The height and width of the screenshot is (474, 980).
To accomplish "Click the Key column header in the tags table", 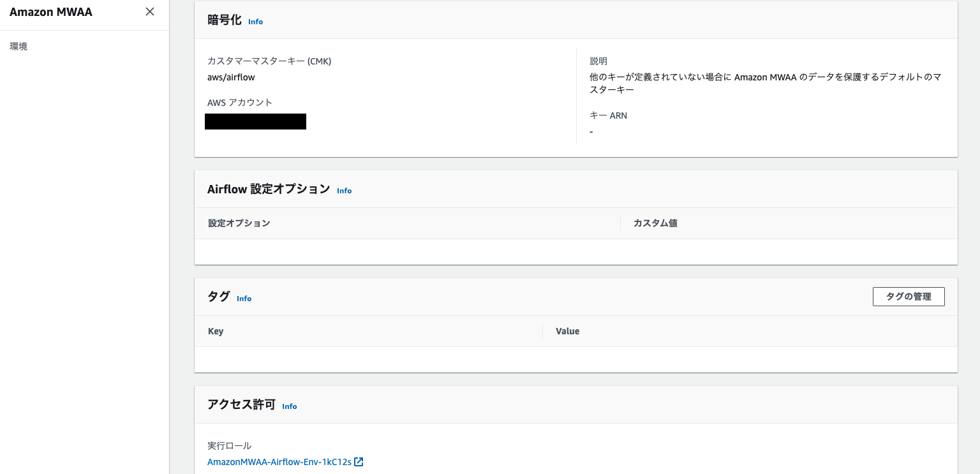I will click(216, 330).
